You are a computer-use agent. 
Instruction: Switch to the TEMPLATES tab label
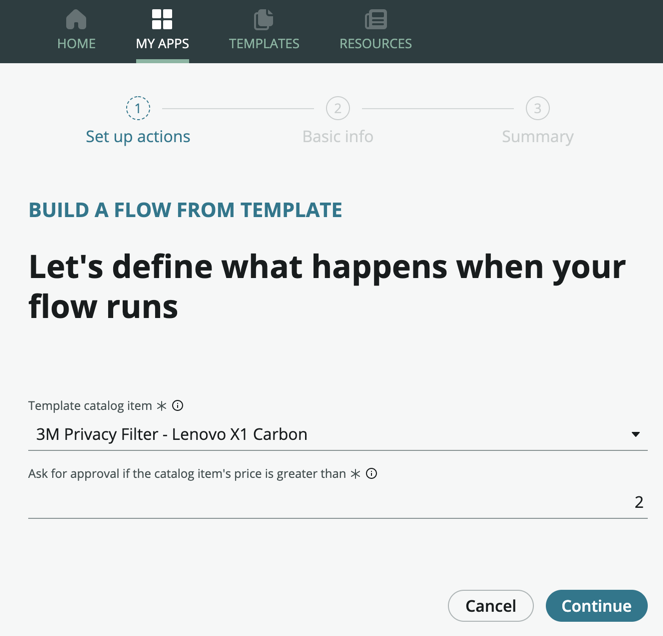pyautogui.click(x=264, y=44)
